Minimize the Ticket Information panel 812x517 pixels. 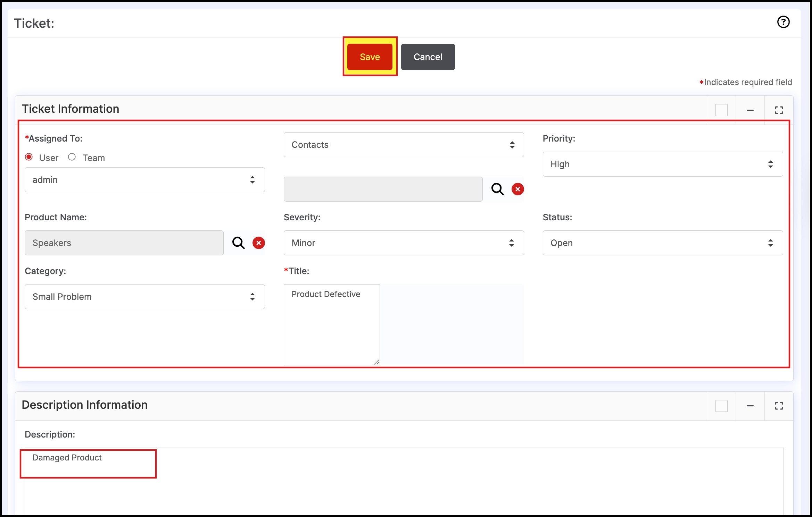click(x=750, y=110)
